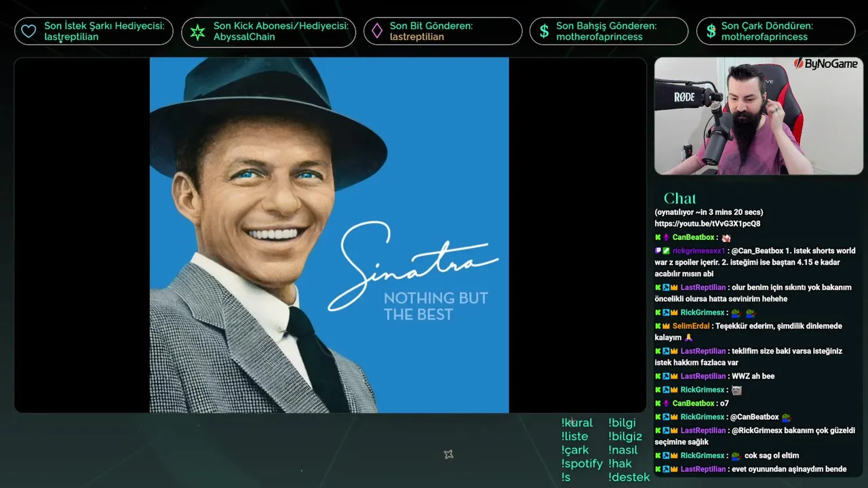Click the "o7" chat message from CanBeatbox
Image resolution: width=868 pixels, height=488 pixels.
724,403
